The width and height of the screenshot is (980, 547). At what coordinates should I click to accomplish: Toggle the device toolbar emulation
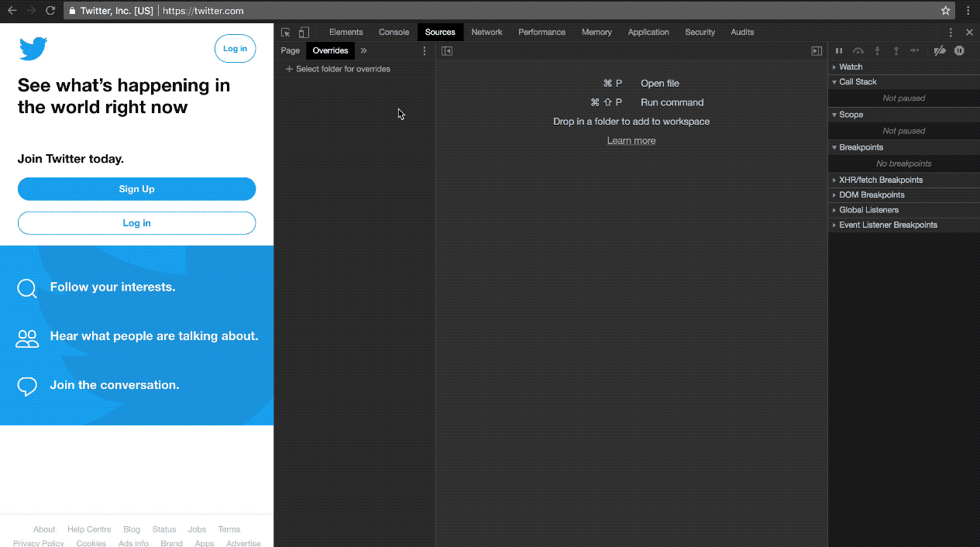[x=303, y=32]
